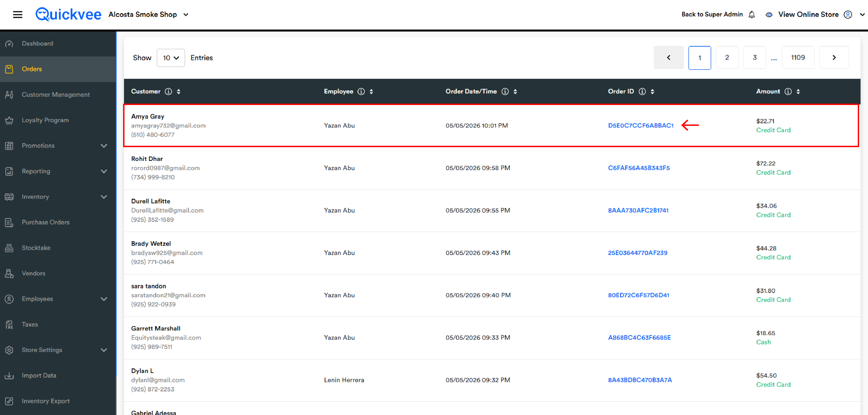Open order ID 8A43BDBC470B3A7A
Viewport: 868px width, 415px height.
point(639,380)
